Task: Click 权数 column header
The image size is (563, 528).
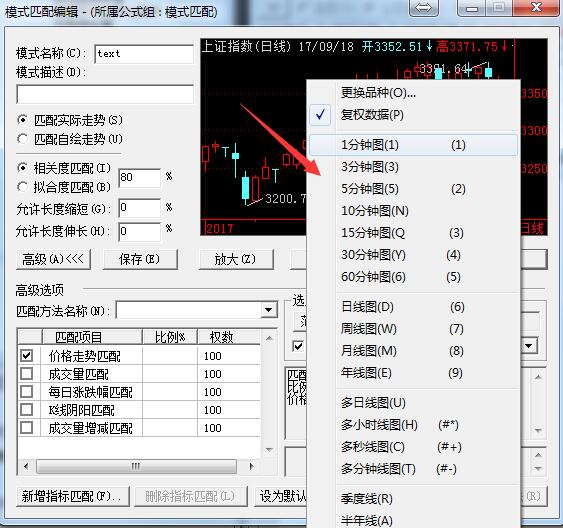Action: point(229,337)
